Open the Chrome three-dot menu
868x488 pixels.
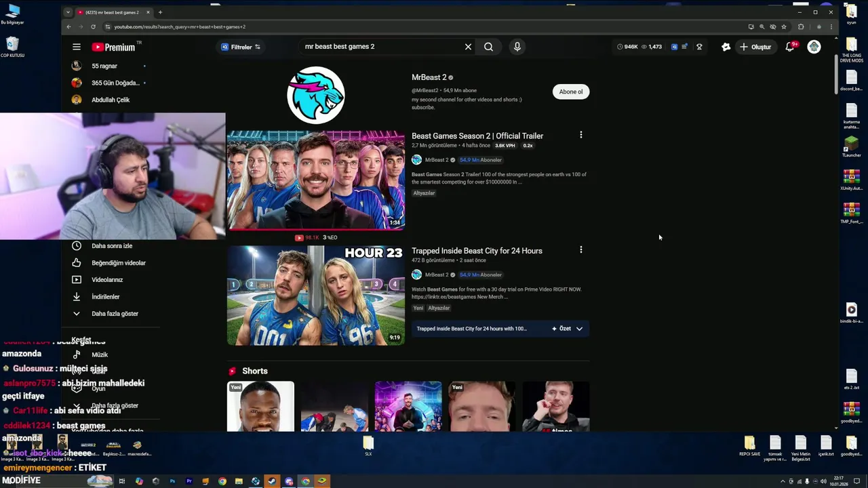[x=831, y=26]
